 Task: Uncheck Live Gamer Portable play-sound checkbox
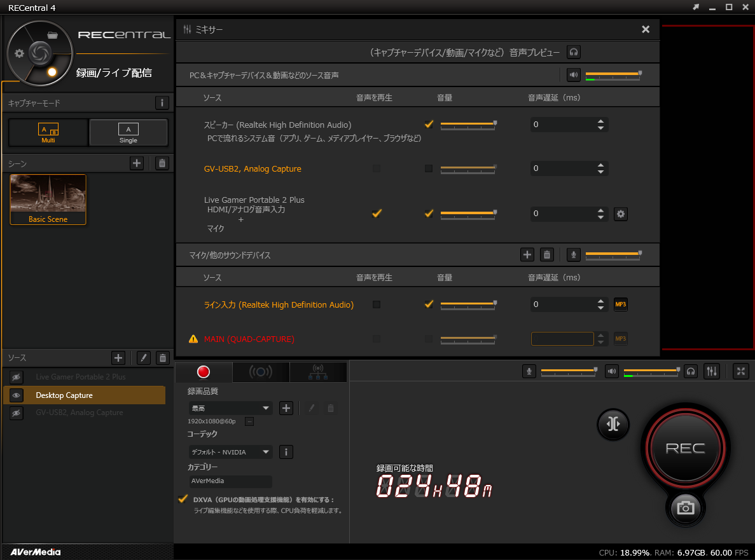click(377, 213)
